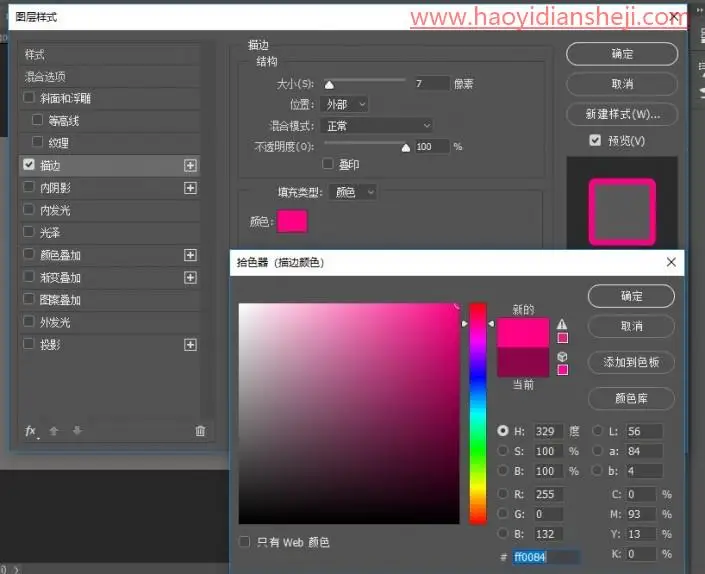
Task: Click the plus icon next to 内阴影
Action: pos(190,188)
